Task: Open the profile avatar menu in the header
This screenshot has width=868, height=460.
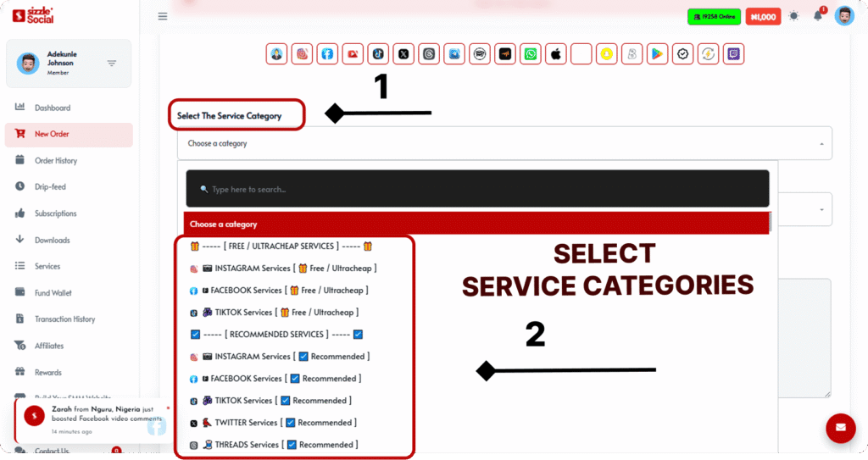Action: 844,16
